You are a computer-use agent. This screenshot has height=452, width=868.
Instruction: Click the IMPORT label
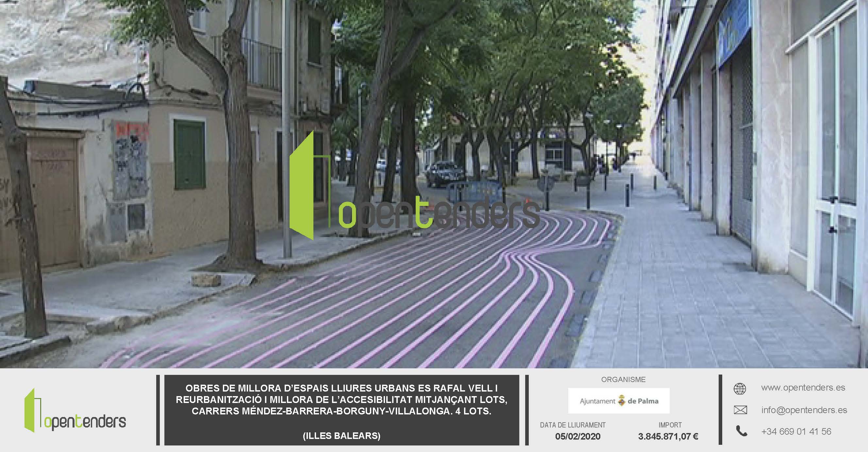tap(670, 425)
